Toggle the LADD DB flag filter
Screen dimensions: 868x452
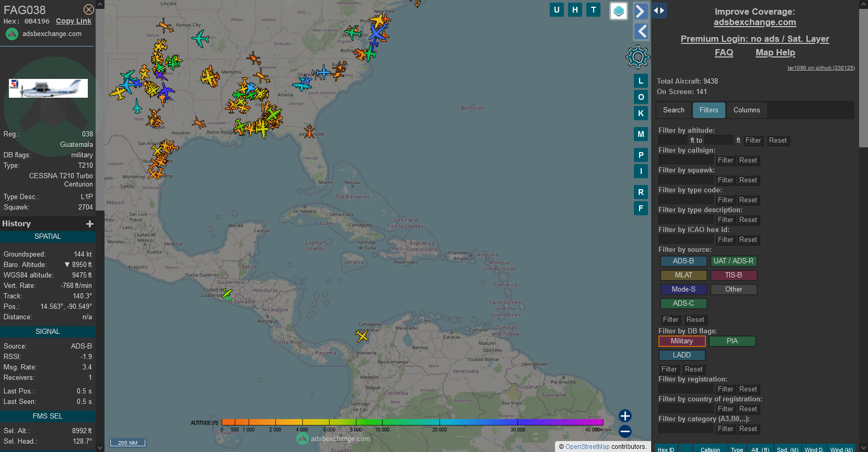pyautogui.click(x=681, y=355)
